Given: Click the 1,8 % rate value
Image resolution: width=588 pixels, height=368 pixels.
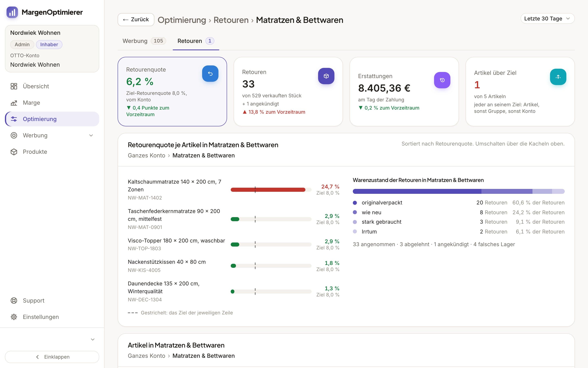Looking at the screenshot, I should pos(332,263).
